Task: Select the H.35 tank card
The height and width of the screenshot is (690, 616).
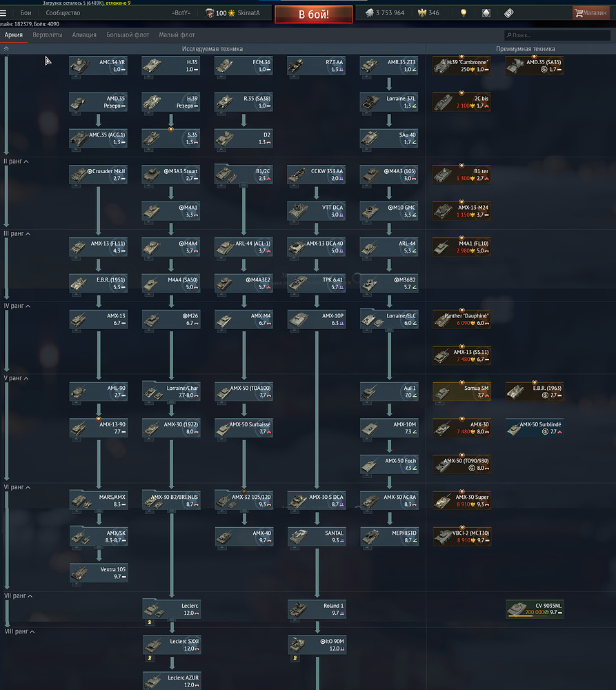Action: pos(170,66)
